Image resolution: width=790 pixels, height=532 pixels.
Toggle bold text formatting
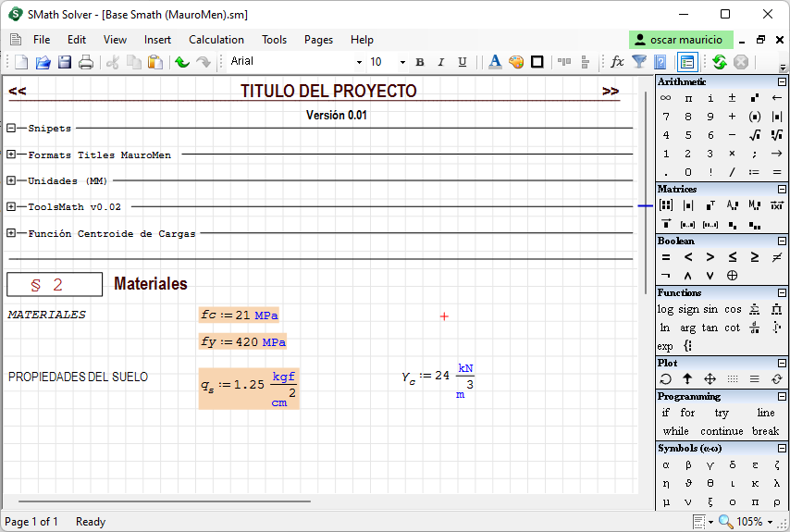coord(419,62)
